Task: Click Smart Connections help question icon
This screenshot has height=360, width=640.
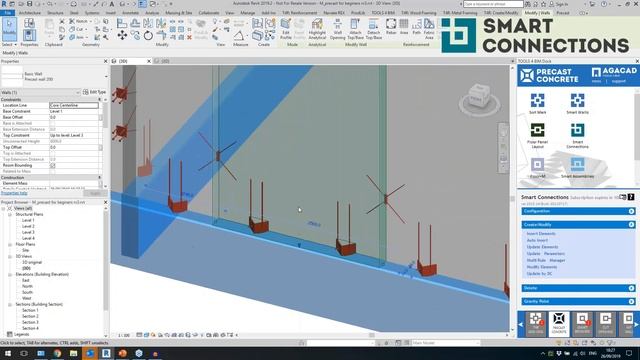Action: pyautogui.click(x=631, y=197)
